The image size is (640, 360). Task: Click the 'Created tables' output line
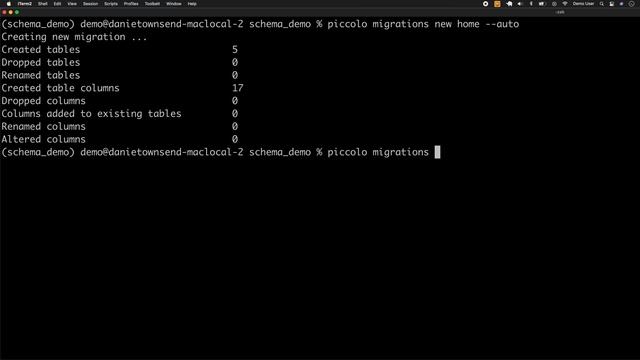click(x=119, y=50)
